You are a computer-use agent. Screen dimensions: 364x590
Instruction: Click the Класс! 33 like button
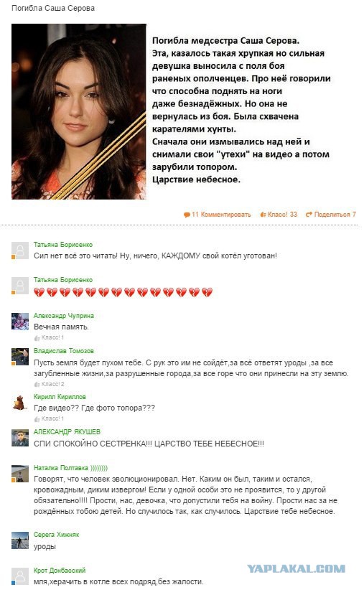tap(279, 215)
